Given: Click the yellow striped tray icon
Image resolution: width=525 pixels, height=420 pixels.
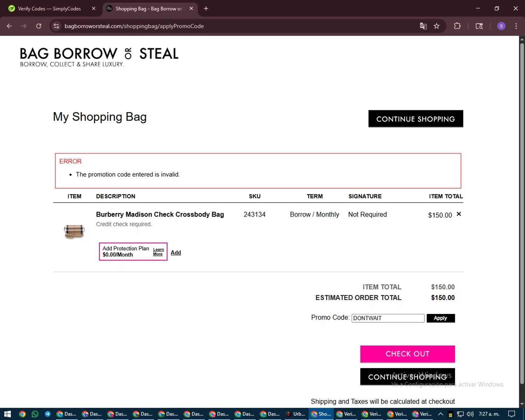Looking at the screenshot, I should [x=450, y=414].
